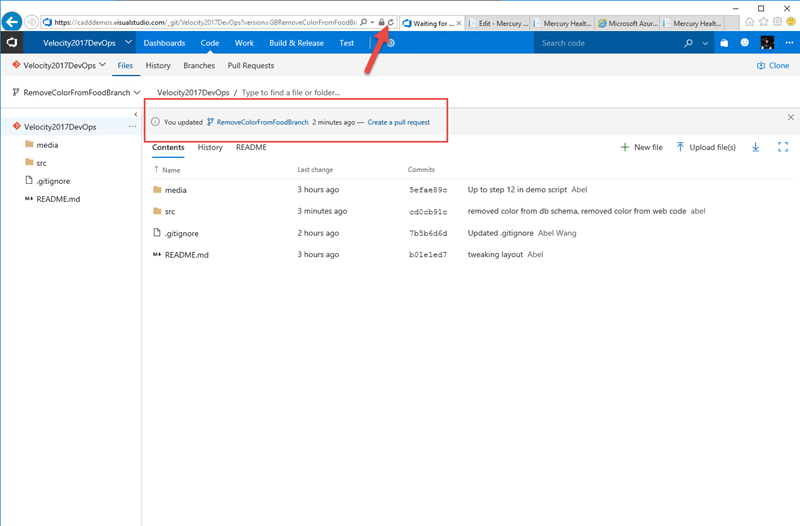Click Create a pull request link
This screenshot has height=526, width=800.
pos(398,122)
